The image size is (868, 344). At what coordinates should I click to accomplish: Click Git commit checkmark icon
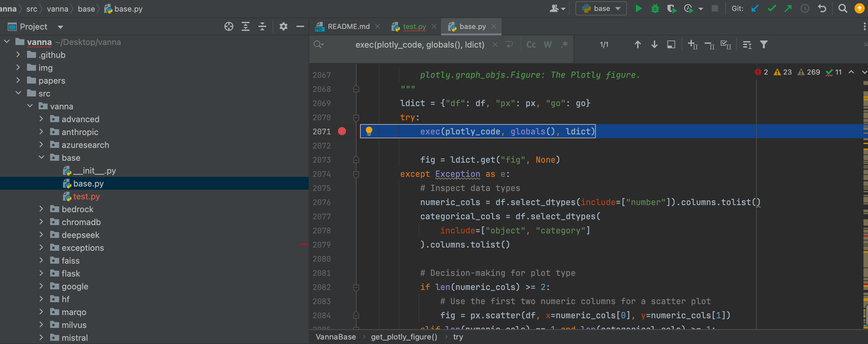[x=772, y=8]
